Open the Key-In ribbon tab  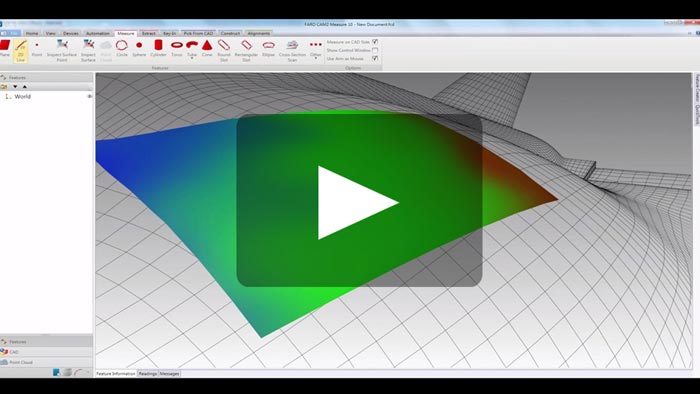coord(169,33)
